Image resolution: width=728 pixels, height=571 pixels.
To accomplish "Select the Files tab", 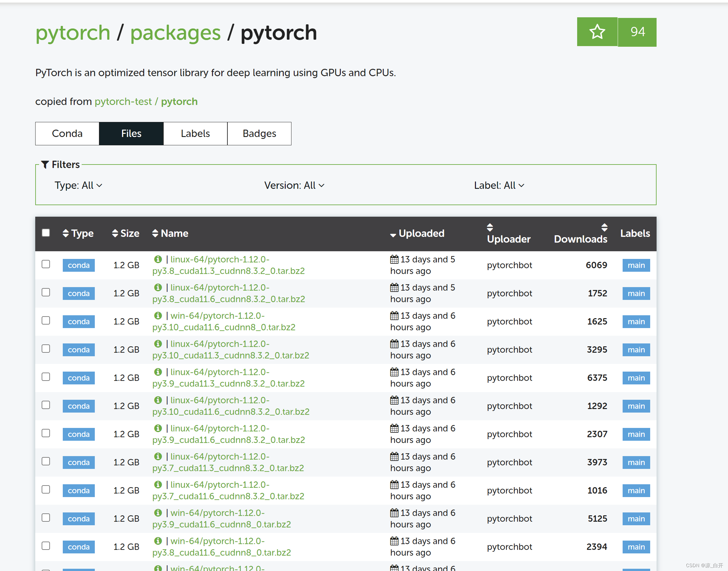I will coord(131,133).
